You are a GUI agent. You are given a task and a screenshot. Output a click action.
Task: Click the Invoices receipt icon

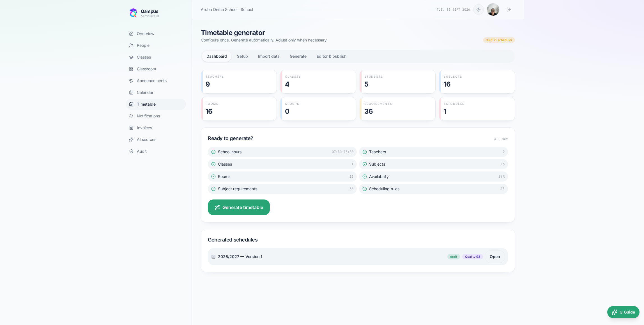tap(131, 128)
